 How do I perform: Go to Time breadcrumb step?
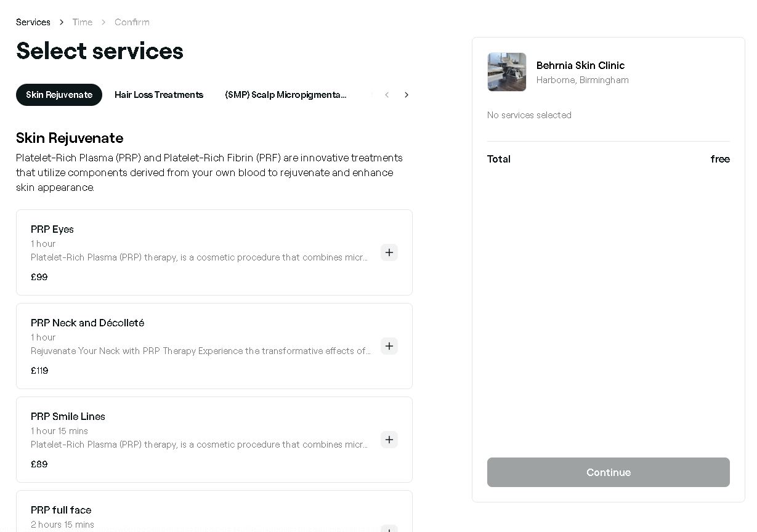pyautogui.click(x=83, y=22)
